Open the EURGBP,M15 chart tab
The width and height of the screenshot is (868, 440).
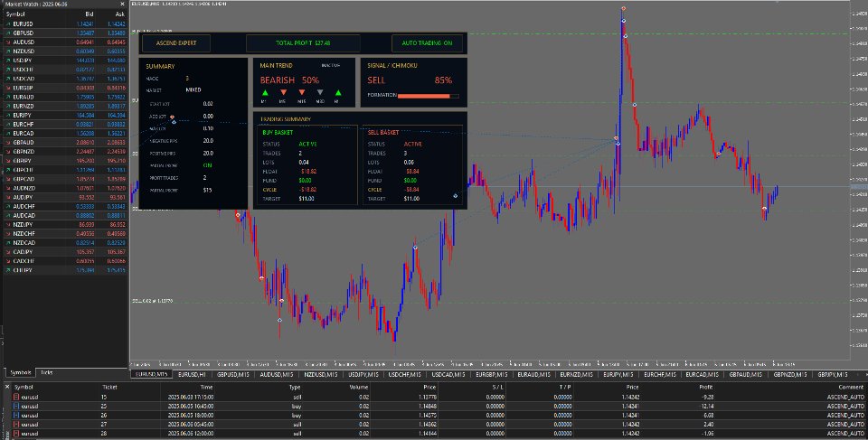pyautogui.click(x=492, y=375)
